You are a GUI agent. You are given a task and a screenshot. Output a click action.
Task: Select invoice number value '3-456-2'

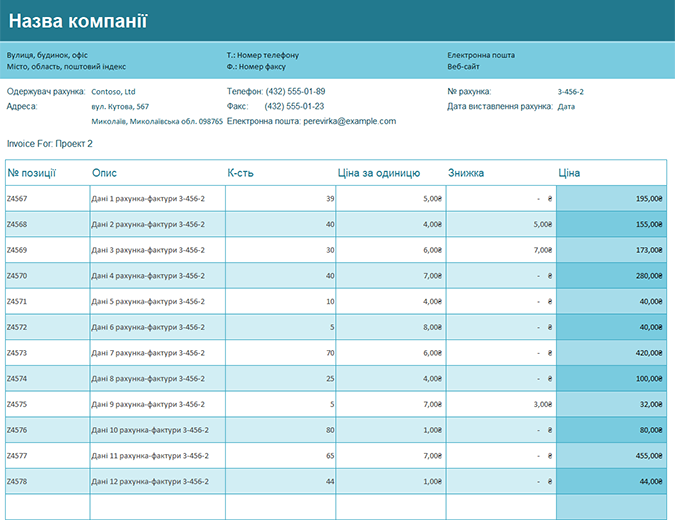pos(570,92)
